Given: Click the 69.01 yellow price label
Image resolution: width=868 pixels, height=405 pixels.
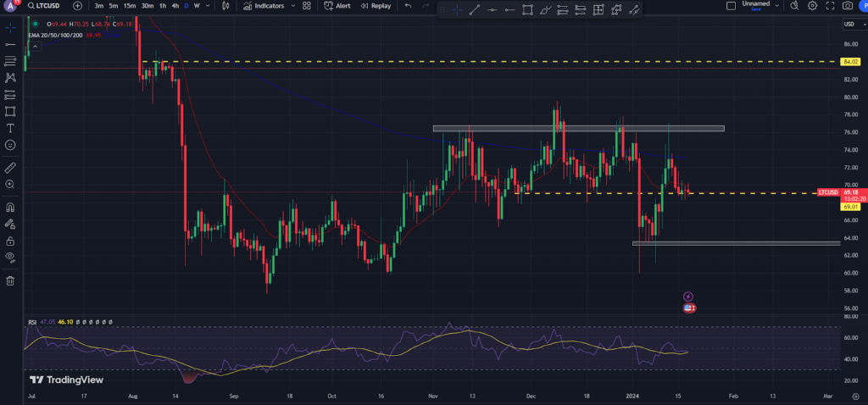Looking at the screenshot, I should (x=849, y=207).
